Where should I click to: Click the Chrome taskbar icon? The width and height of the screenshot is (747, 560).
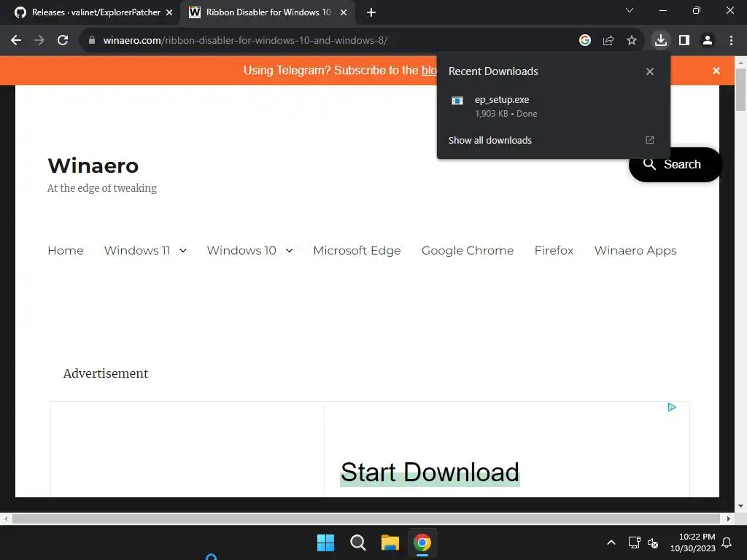point(422,542)
